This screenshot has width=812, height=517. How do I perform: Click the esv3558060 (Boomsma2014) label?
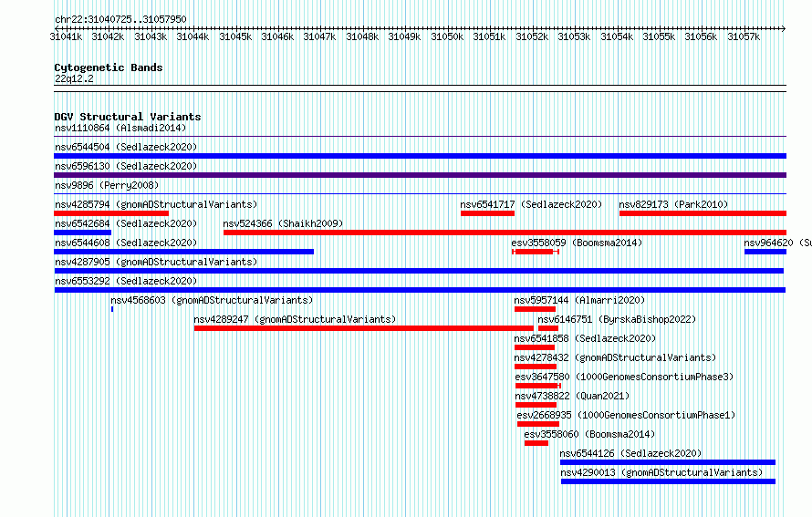tap(589, 434)
